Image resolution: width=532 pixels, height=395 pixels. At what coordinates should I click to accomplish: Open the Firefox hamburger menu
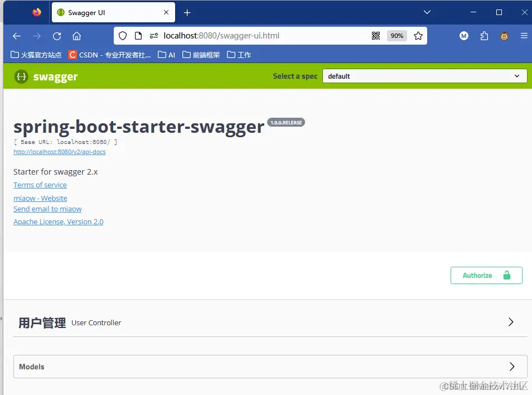[x=524, y=36]
